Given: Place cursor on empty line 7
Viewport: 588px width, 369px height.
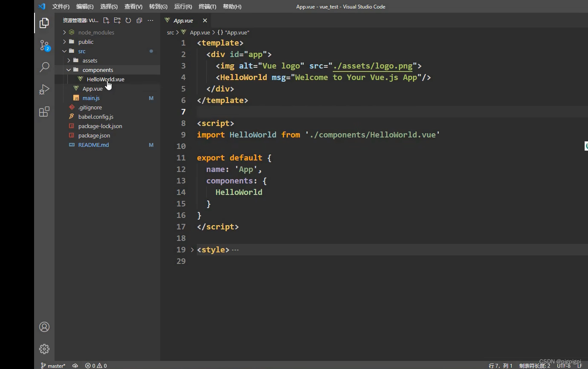Looking at the screenshot, I should (x=392, y=112).
